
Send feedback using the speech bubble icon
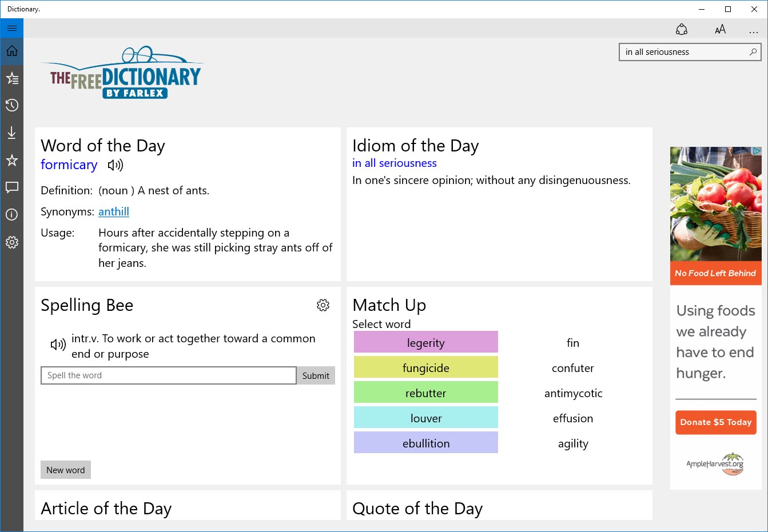pyautogui.click(x=11, y=187)
